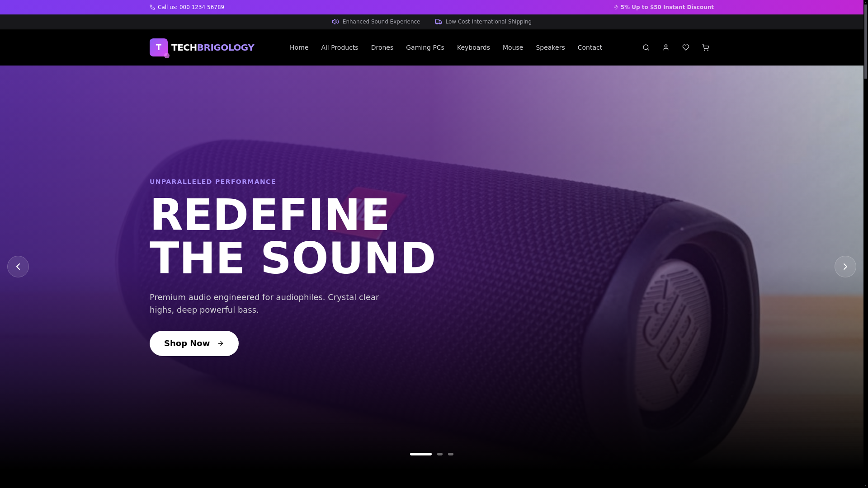868x488 pixels.
Task: Select the second carousel slide indicator
Action: pyautogui.click(x=440, y=454)
